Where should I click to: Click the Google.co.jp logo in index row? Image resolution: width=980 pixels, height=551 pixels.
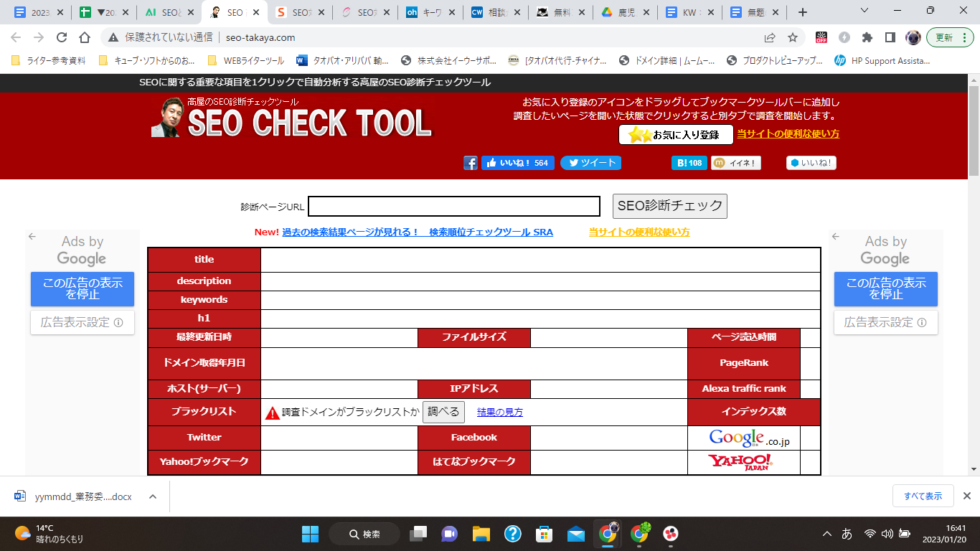(x=749, y=438)
